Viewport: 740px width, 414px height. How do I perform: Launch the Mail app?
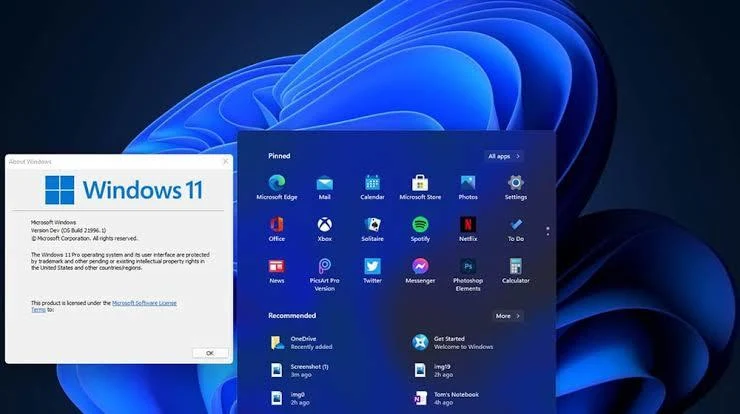click(325, 187)
